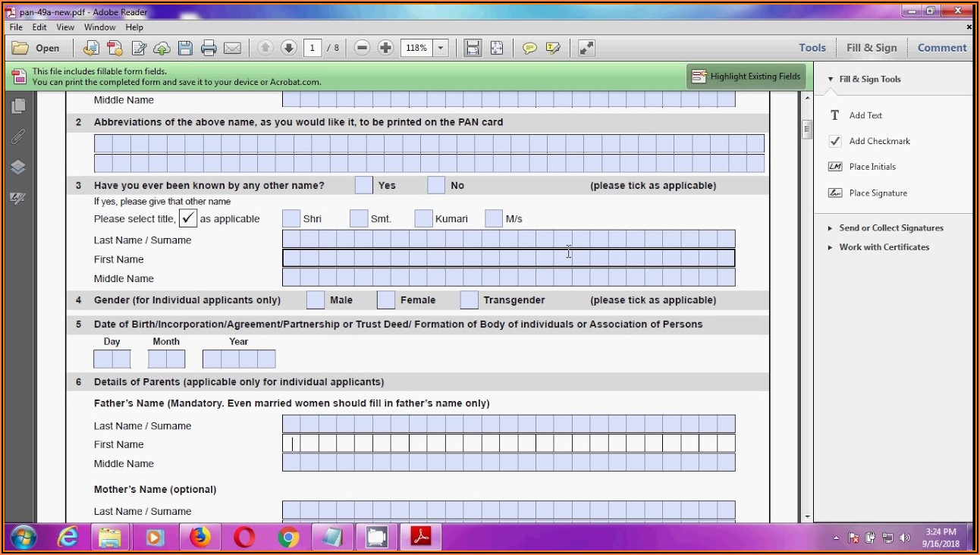This screenshot has width=980, height=555.
Task: Click the email envelope toolbar icon
Action: [232, 48]
